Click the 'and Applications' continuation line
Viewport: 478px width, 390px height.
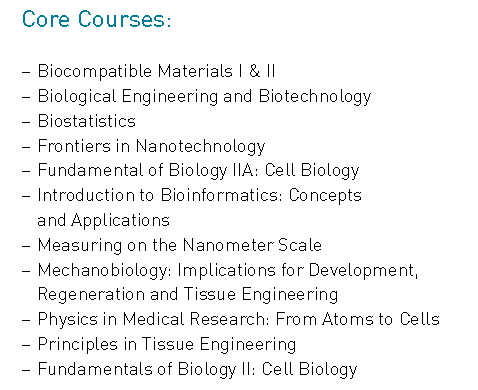(104, 220)
